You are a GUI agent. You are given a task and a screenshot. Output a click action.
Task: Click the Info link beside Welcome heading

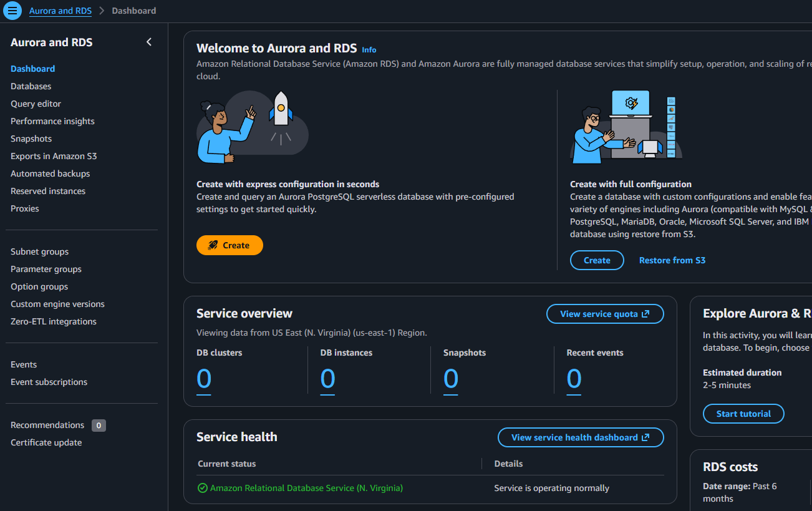[369, 49]
